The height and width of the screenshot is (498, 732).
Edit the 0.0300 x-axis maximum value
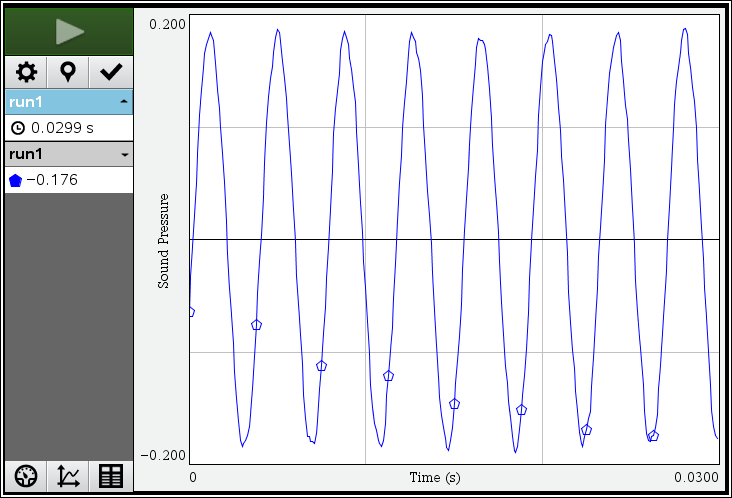pyautogui.click(x=698, y=478)
